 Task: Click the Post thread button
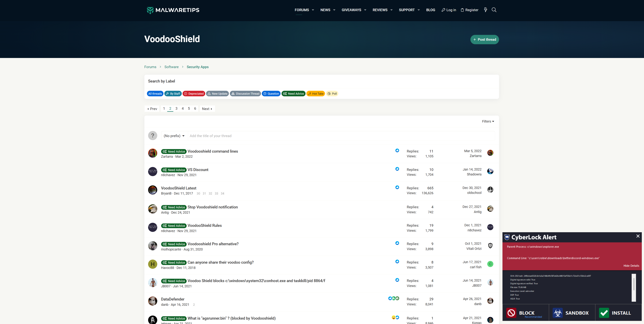click(x=484, y=40)
